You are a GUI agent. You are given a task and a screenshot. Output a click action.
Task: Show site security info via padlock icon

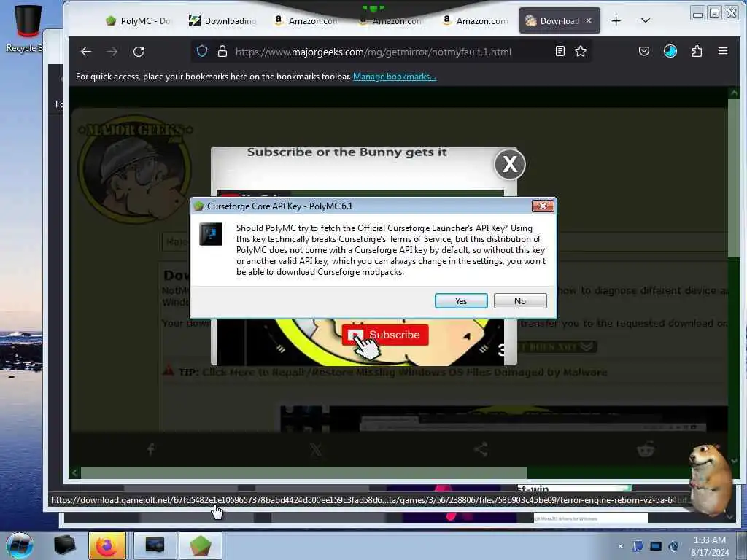pyautogui.click(x=222, y=52)
